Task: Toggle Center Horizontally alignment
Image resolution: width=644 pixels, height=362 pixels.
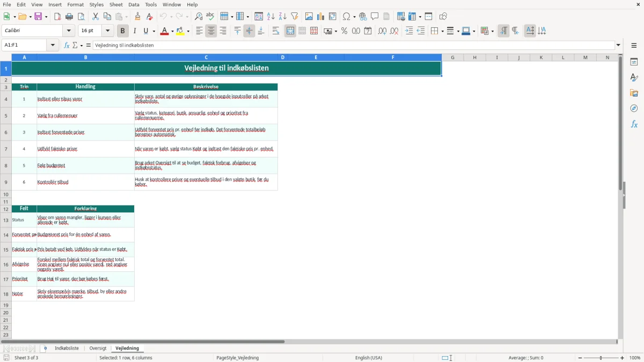Action: tap(211, 31)
